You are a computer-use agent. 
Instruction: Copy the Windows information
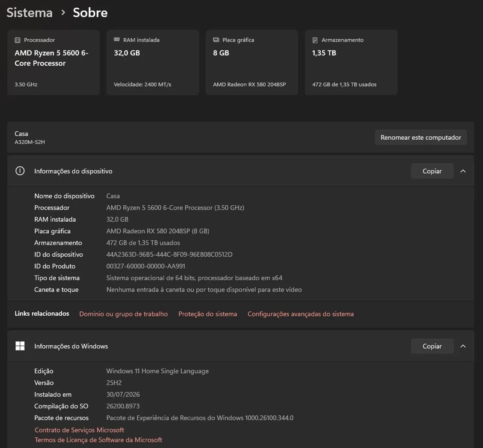432,346
